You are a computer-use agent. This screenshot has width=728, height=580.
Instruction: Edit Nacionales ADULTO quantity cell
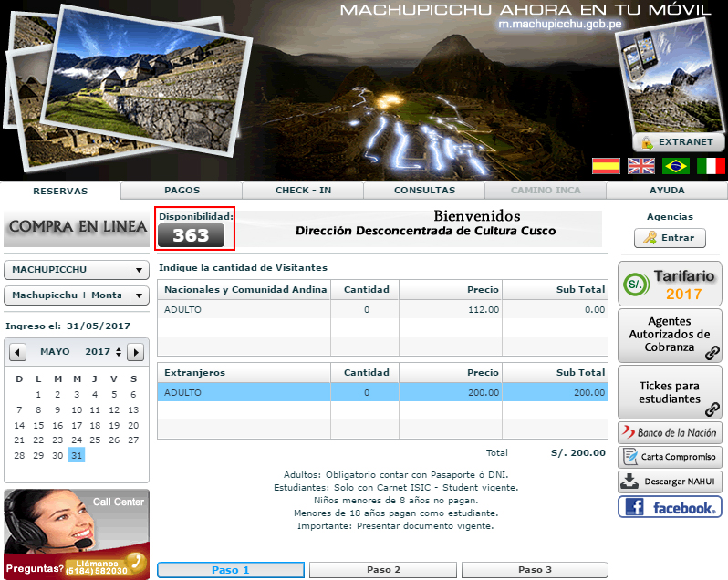point(367,309)
